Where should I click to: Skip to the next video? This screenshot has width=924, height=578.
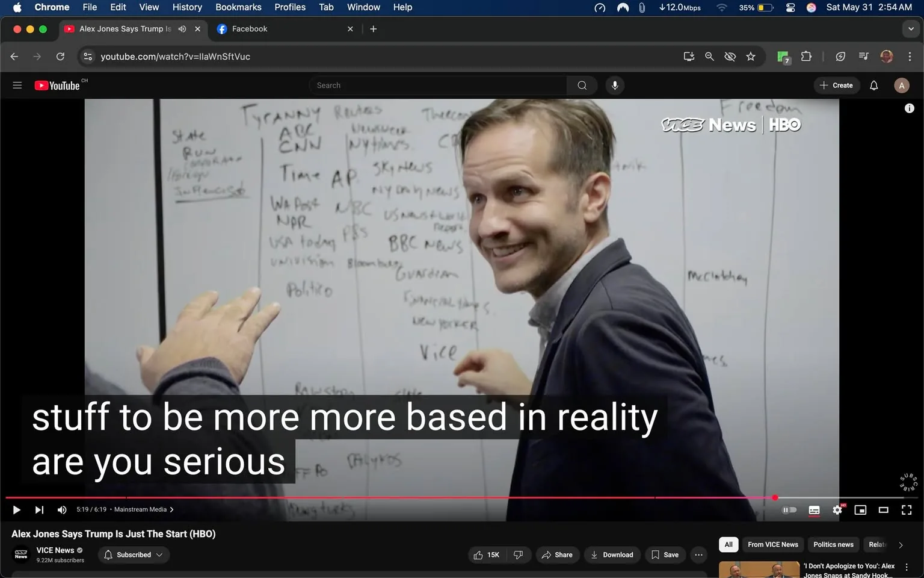coord(39,509)
